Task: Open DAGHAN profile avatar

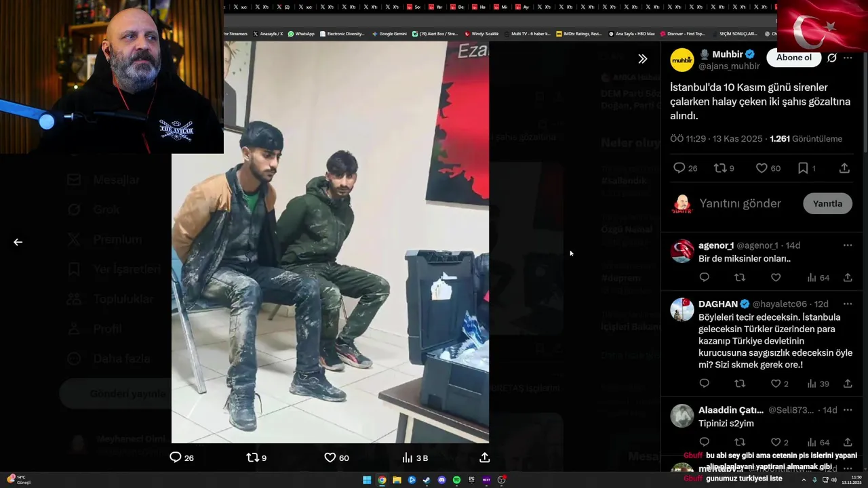Action: coord(682,310)
